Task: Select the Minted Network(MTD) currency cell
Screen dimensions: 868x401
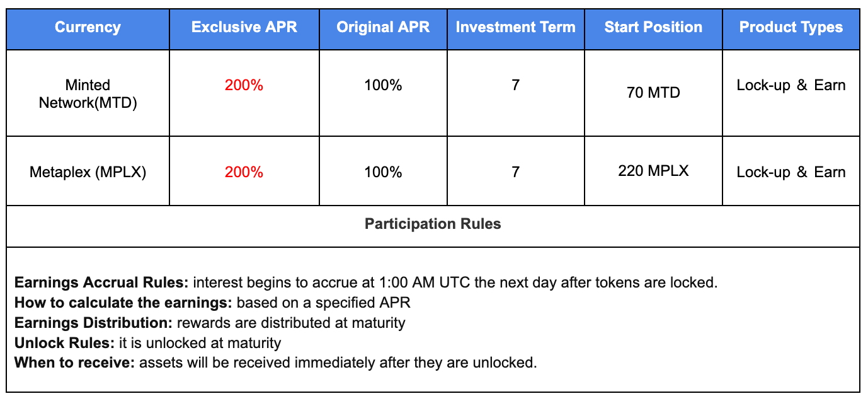Action: tap(88, 94)
